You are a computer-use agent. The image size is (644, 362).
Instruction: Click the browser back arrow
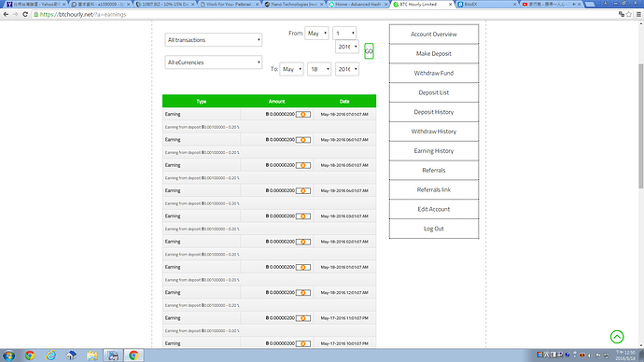click(x=6, y=14)
